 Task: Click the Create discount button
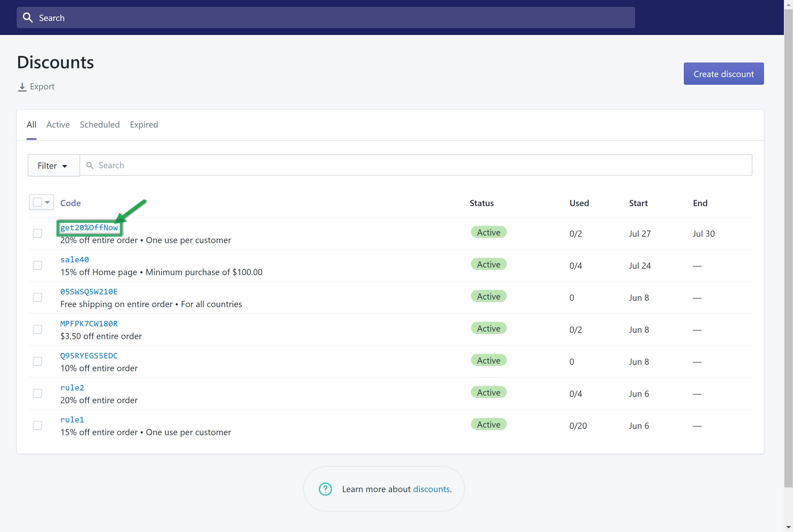(x=724, y=74)
